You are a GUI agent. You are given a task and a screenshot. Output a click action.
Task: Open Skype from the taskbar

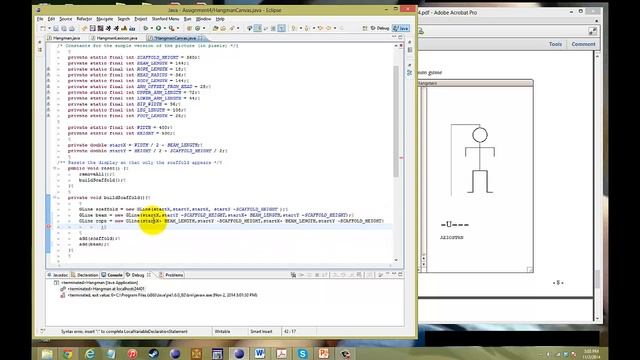tap(302, 353)
